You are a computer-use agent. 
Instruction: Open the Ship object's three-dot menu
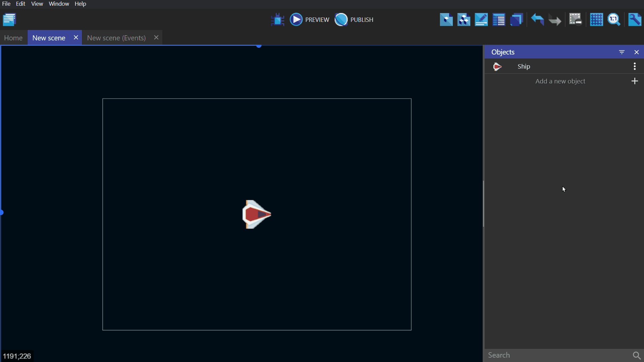[x=635, y=66]
